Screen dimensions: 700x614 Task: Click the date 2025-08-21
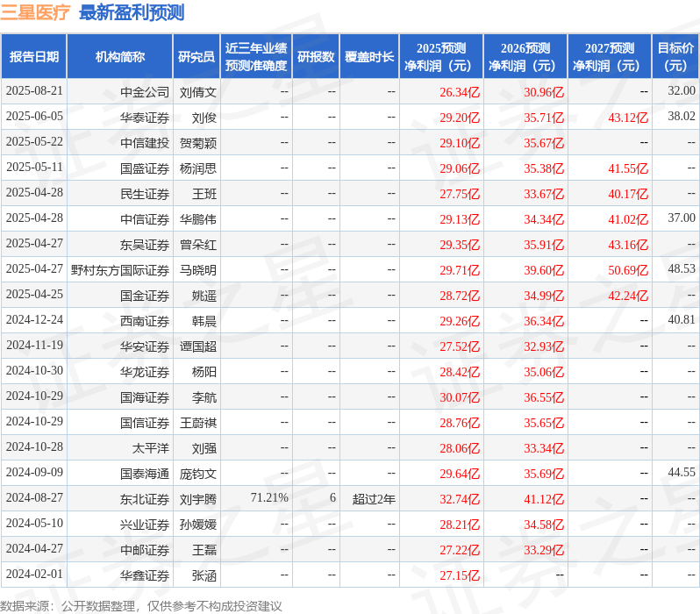click(34, 91)
